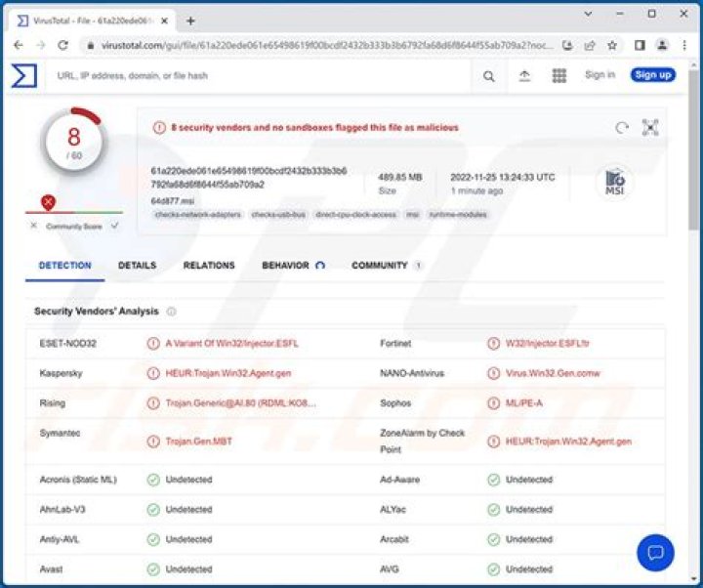Switch to the DETAILS tab
Screen dimensions: 703x588
pos(137,266)
